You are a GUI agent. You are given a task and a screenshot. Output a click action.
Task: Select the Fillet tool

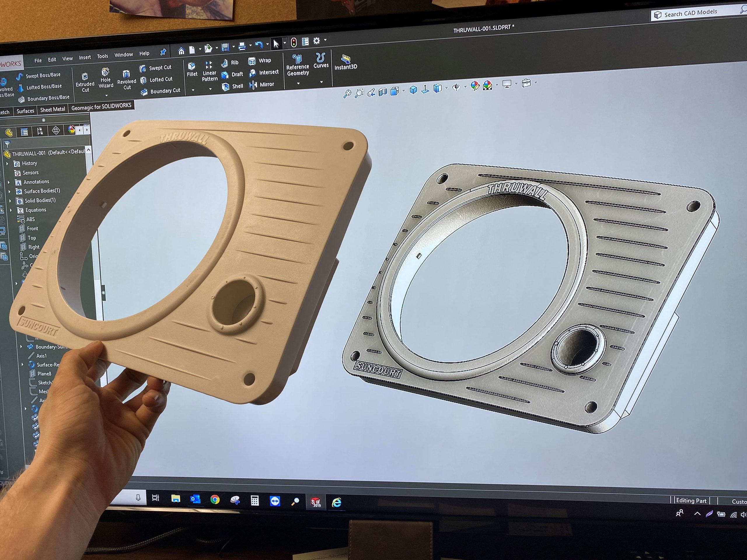[x=192, y=69]
